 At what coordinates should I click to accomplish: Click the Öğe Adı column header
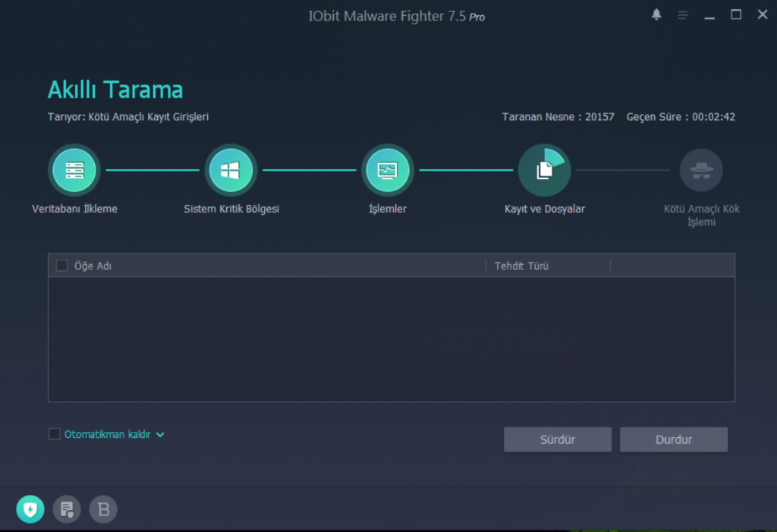pyautogui.click(x=93, y=266)
